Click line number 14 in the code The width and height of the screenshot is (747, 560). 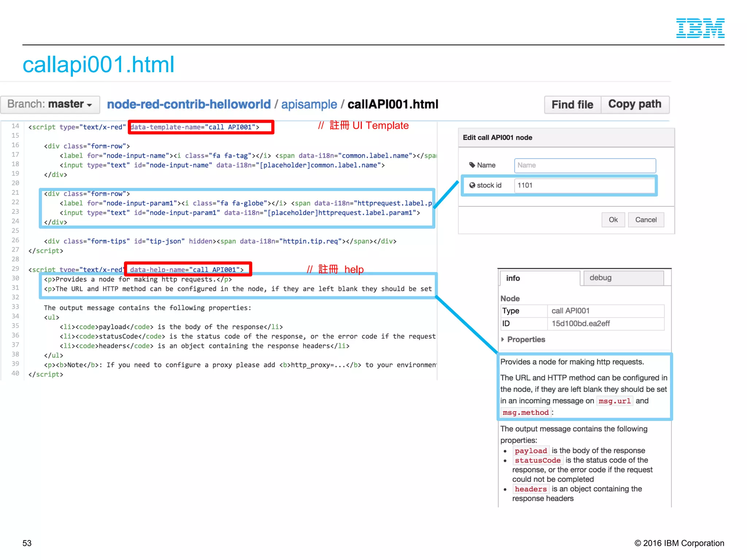coord(15,126)
